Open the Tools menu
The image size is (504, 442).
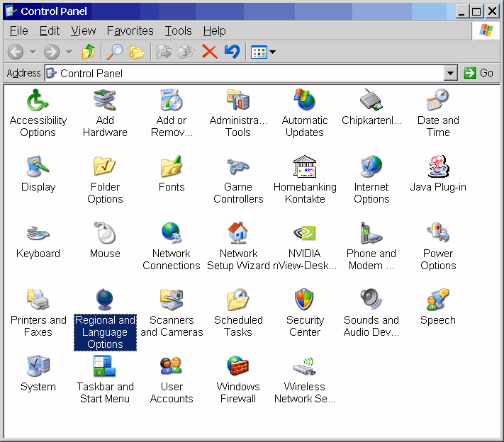tap(178, 30)
